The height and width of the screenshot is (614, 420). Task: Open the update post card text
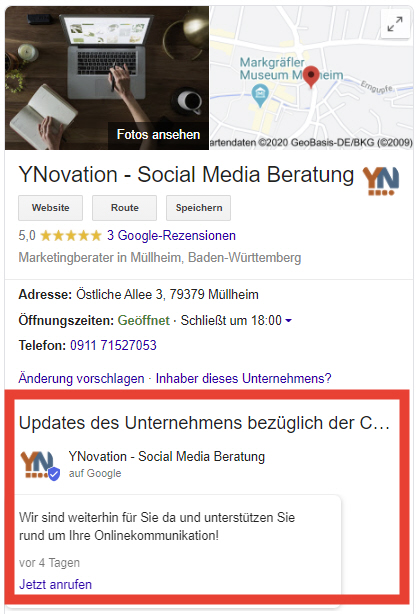pyautogui.click(x=157, y=526)
